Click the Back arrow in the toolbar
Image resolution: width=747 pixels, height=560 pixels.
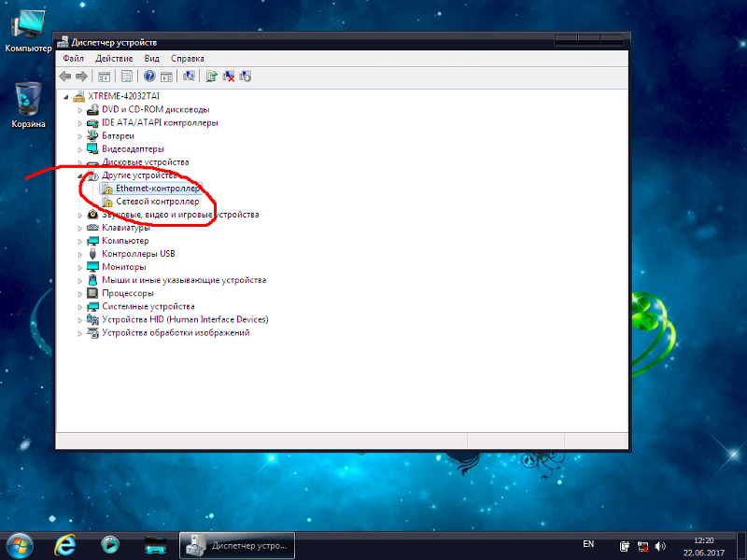click(x=65, y=77)
